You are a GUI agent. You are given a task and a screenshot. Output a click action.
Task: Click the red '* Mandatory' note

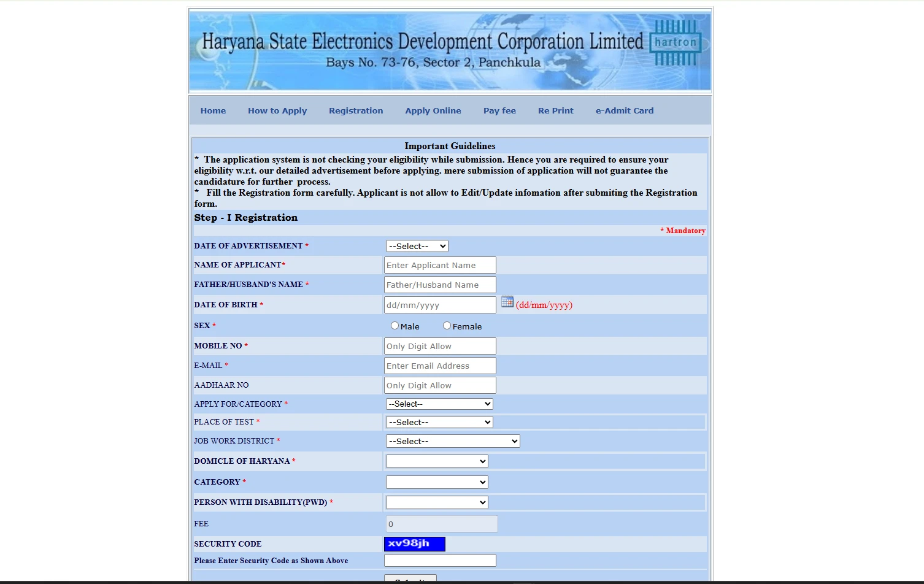pyautogui.click(x=683, y=231)
